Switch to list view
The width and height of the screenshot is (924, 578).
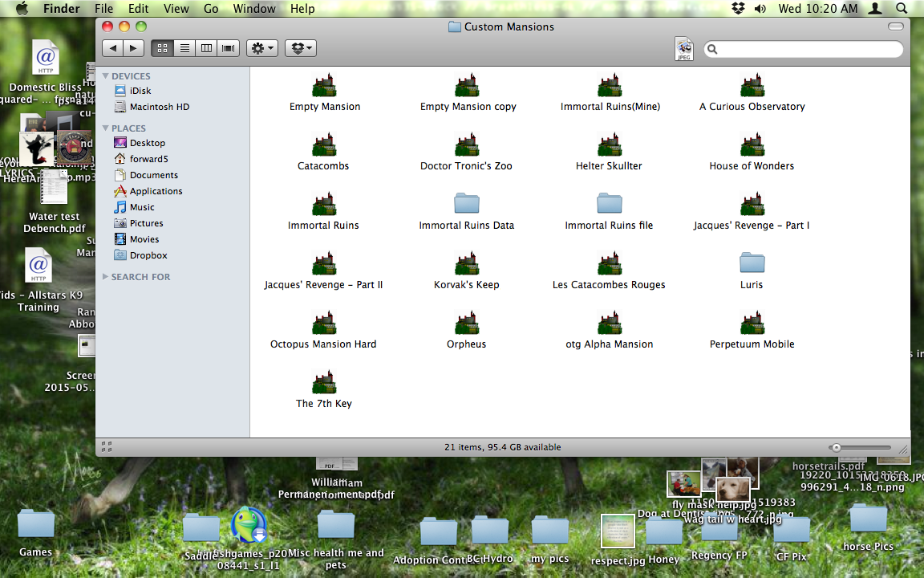click(184, 48)
